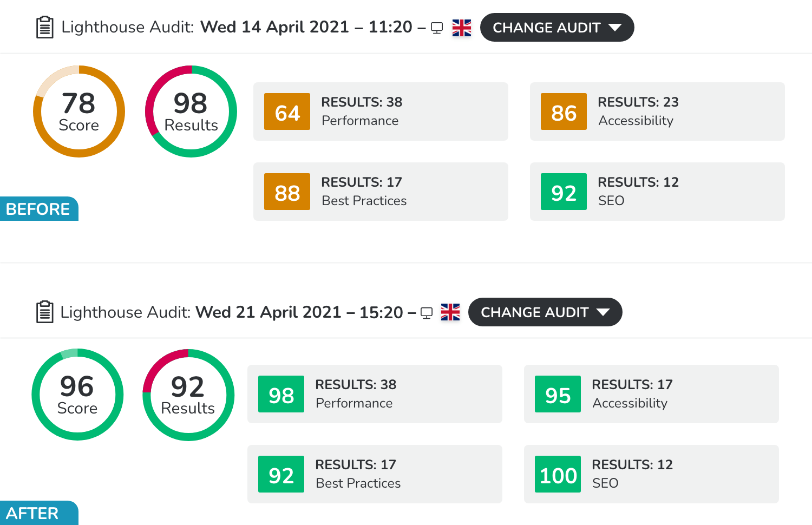Open Change Audit dropdown for 14 April
Viewport: 812px width, 525px height.
tap(557, 28)
